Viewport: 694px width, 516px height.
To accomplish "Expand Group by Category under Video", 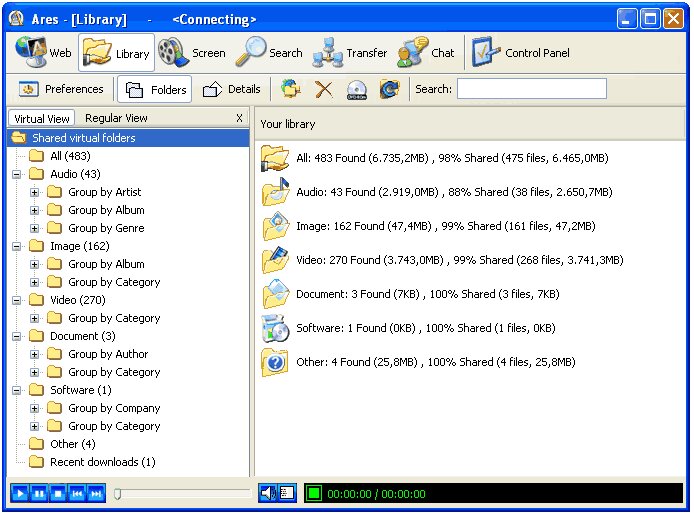I will point(35,318).
